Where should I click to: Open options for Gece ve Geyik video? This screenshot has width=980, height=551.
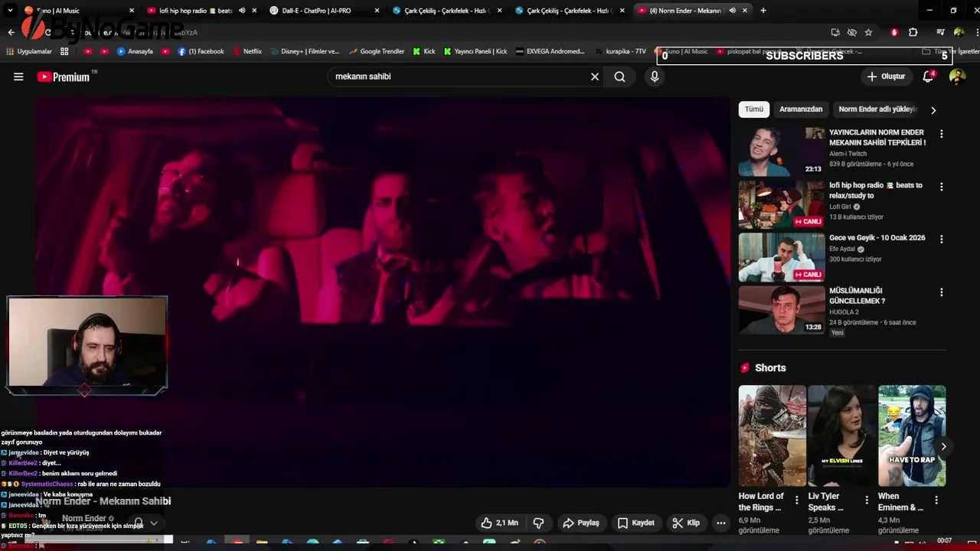click(x=941, y=240)
